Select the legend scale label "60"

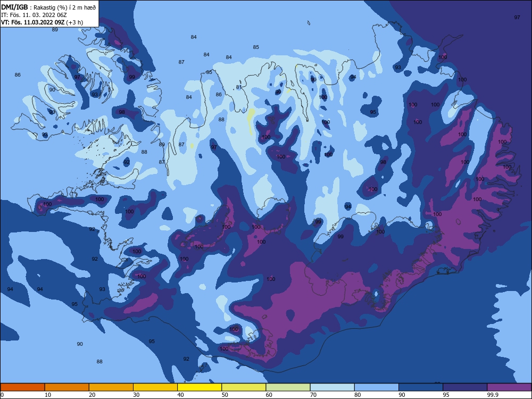[269, 395]
